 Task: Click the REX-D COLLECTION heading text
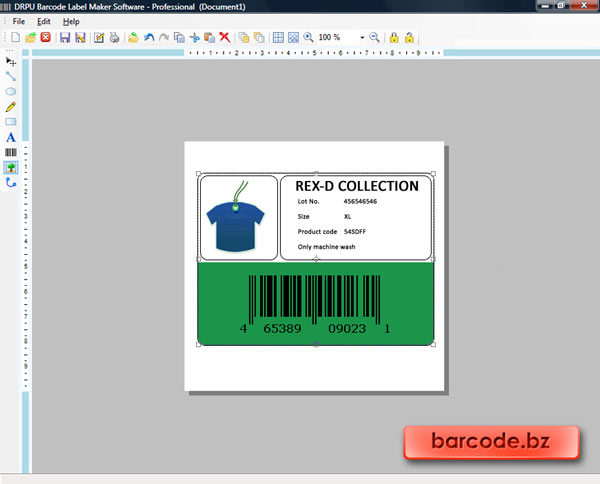357,186
